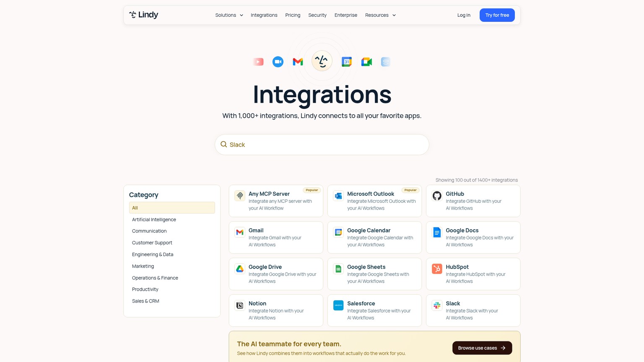Screen dimensions: 644x362
Task: Click the central Lindy face icon in the hero
Action: point(322,61)
